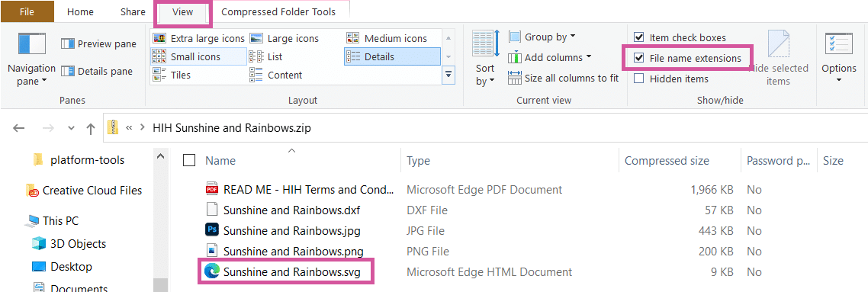Toggle the Details pane
868x292 pixels.
pos(97,71)
